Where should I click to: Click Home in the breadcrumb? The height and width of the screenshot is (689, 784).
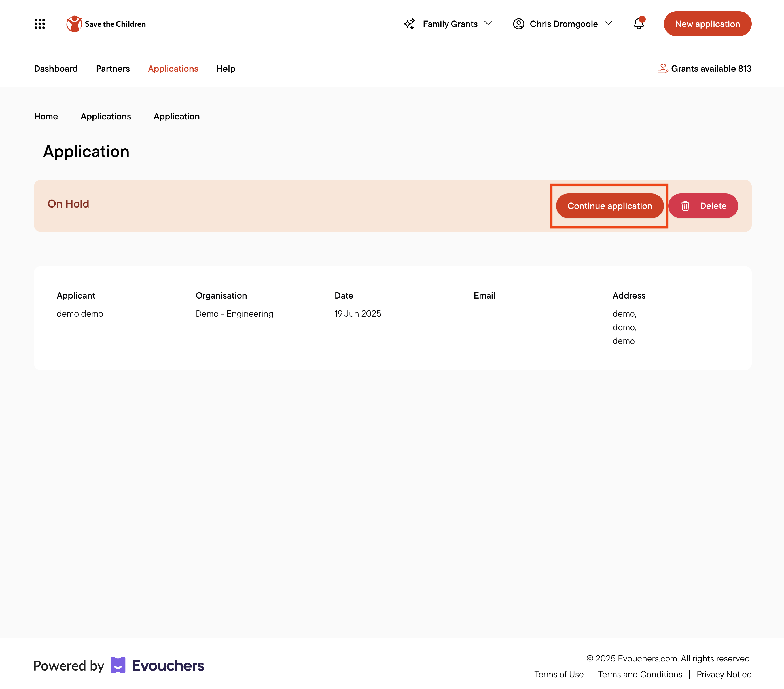(x=46, y=116)
